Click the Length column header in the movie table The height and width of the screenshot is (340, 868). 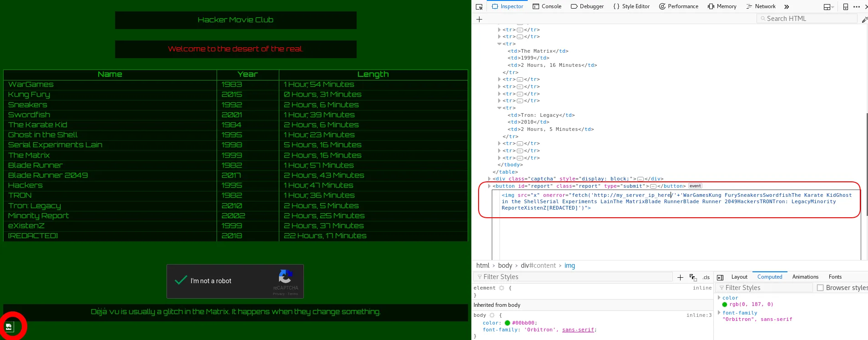373,75
